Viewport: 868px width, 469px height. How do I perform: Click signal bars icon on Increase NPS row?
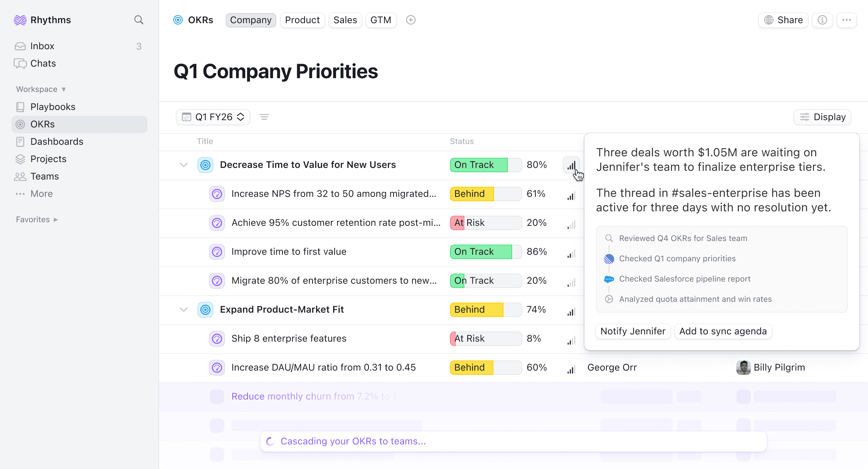click(x=571, y=196)
